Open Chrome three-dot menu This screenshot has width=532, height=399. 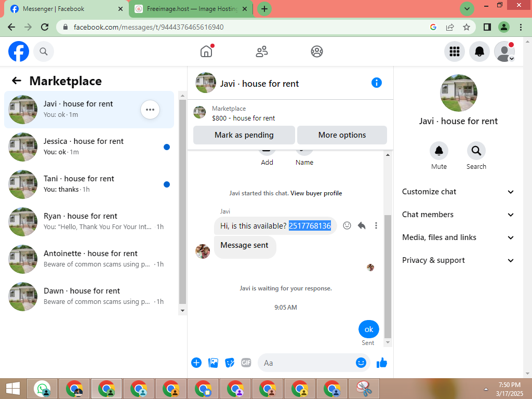521,27
